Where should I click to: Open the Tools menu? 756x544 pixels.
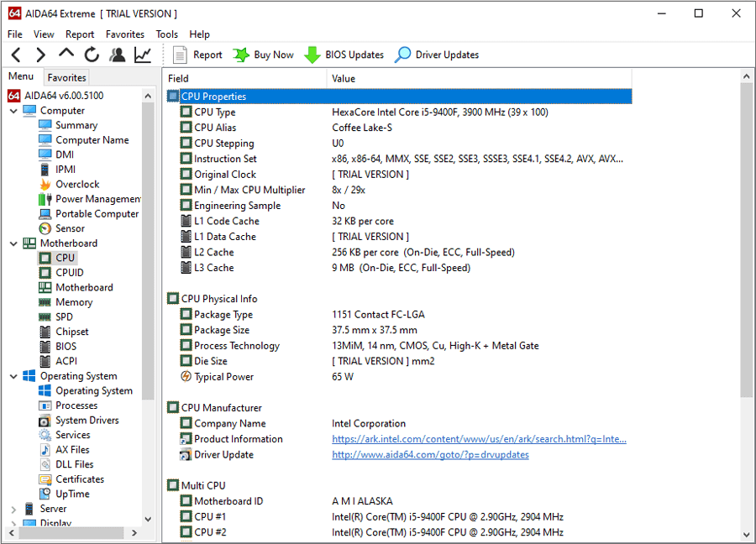167,34
